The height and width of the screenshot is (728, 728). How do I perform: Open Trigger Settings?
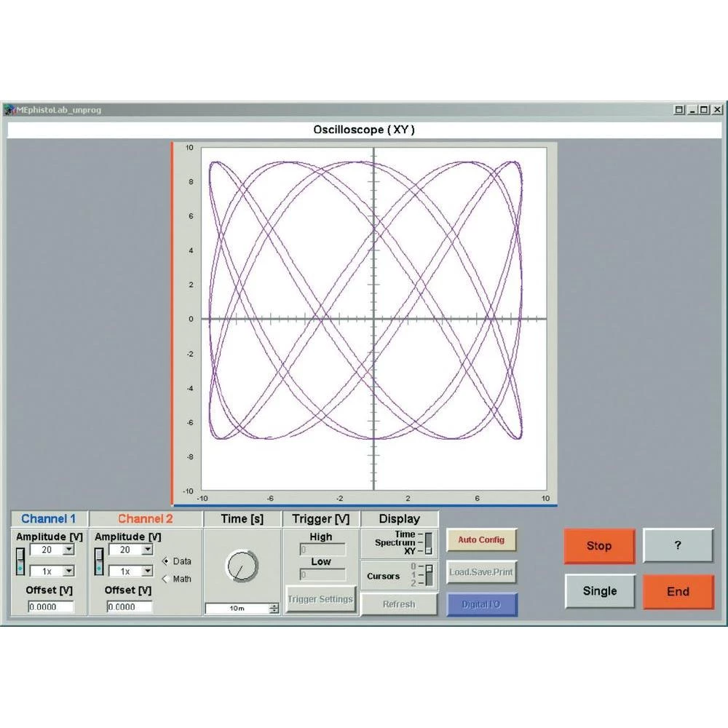pyautogui.click(x=320, y=599)
